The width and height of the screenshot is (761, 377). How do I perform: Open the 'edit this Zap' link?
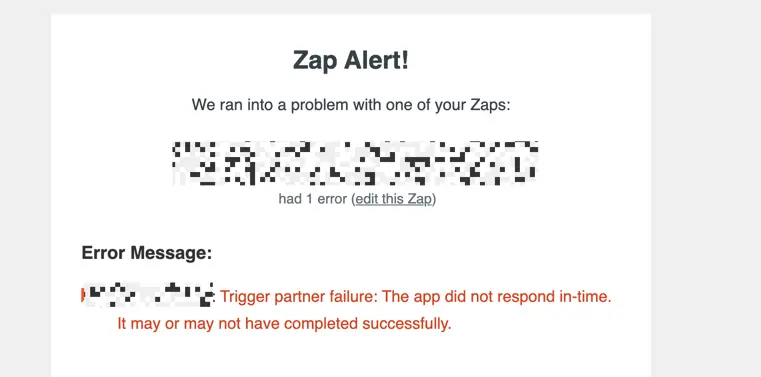point(393,199)
